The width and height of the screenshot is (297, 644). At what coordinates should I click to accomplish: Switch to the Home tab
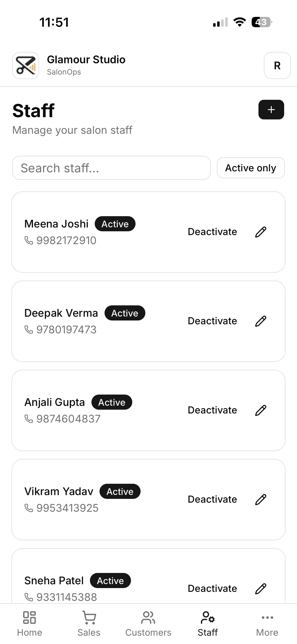coord(29,624)
